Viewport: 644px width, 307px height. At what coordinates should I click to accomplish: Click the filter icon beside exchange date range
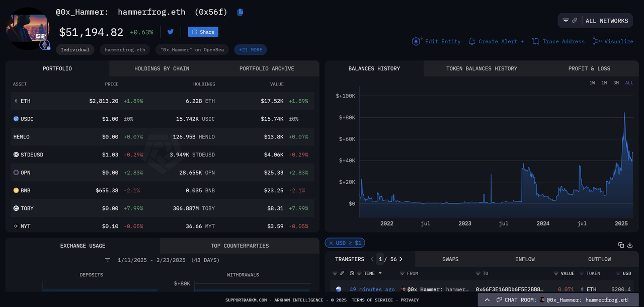[107, 260]
